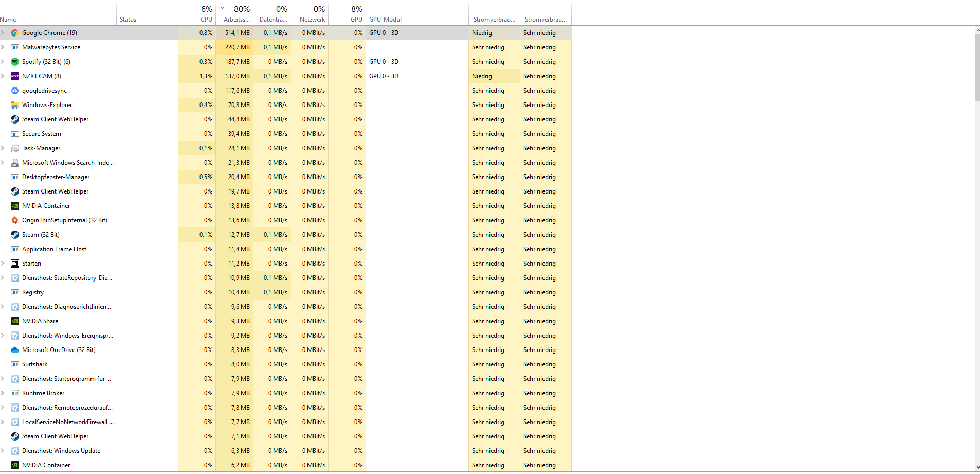Image resolution: width=980 pixels, height=474 pixels.
Task: Expand the Starten process row
Action: point(3,264)
